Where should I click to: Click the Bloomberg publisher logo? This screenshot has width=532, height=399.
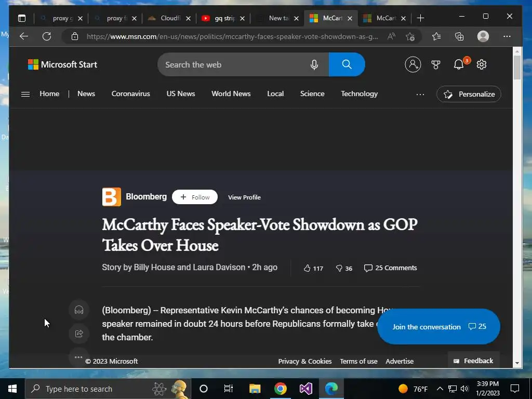pos(112,197)
